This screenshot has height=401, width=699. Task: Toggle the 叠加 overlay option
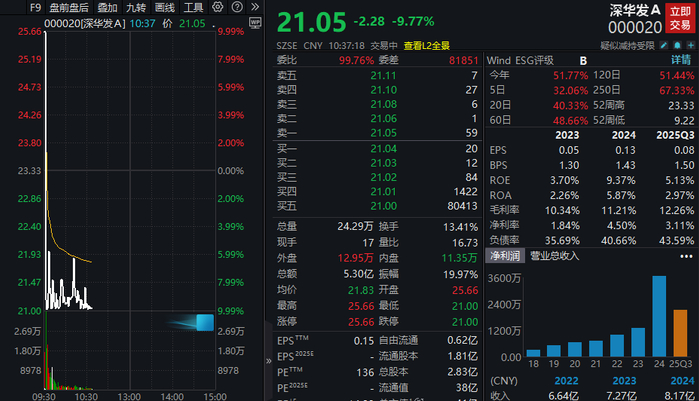[107, 6]
